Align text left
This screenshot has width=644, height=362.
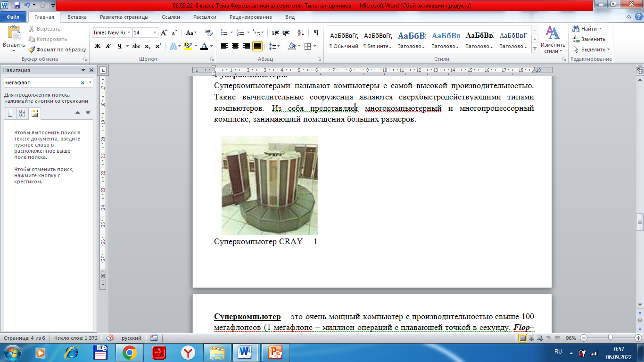pos(224,46)
